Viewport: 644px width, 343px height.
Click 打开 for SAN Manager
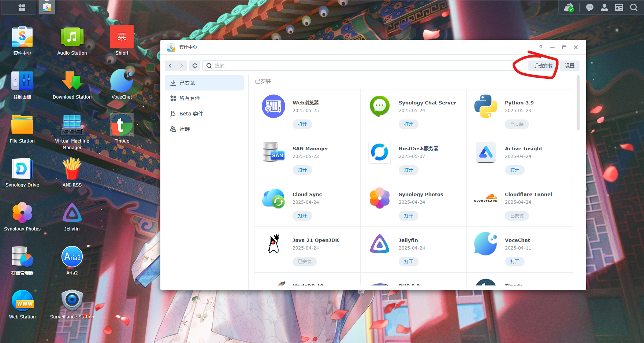click(x=302, y=170)
